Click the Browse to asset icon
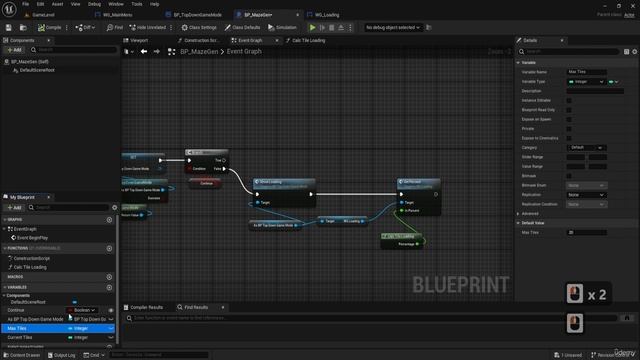Screen dimensions: 640x360 click(x=23, y=27)
